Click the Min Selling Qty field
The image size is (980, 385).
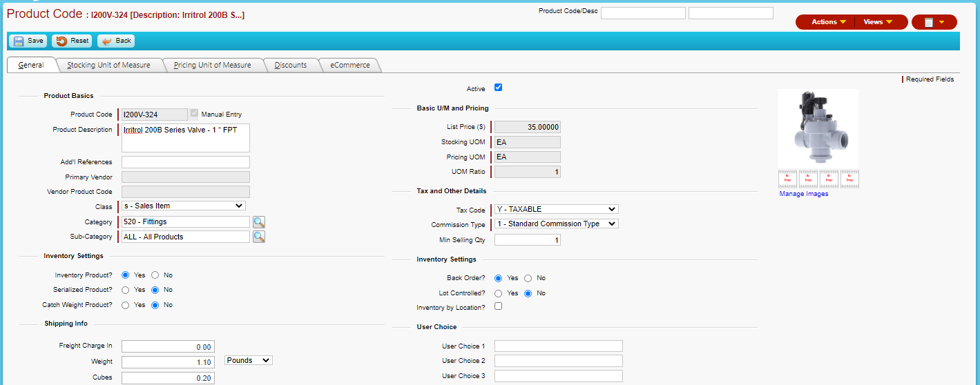[x=528, y=240]
